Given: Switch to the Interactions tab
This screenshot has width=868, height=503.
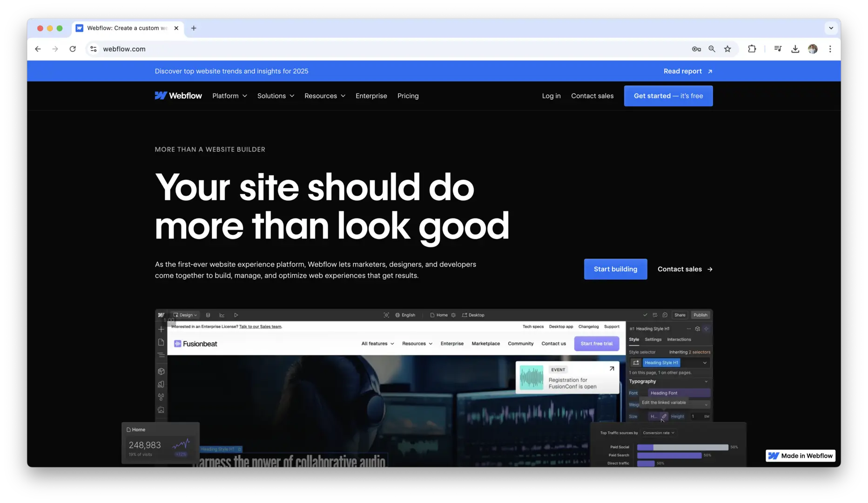Looking at the screenshot, I should point(679,340).
